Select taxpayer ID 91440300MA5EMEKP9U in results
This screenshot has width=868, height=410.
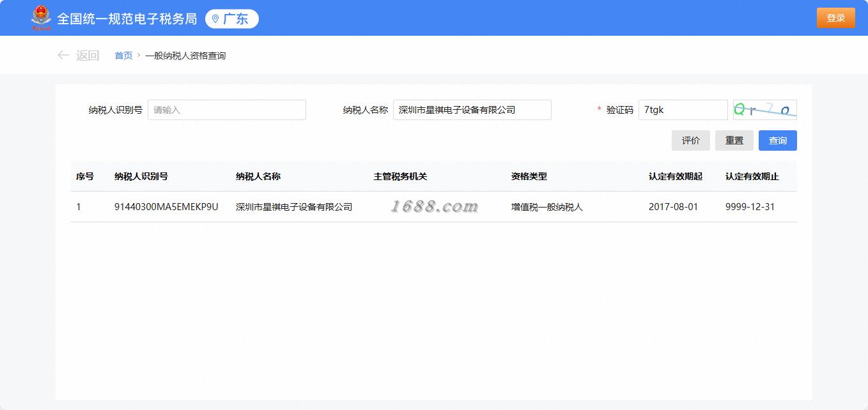pos(166,207)
